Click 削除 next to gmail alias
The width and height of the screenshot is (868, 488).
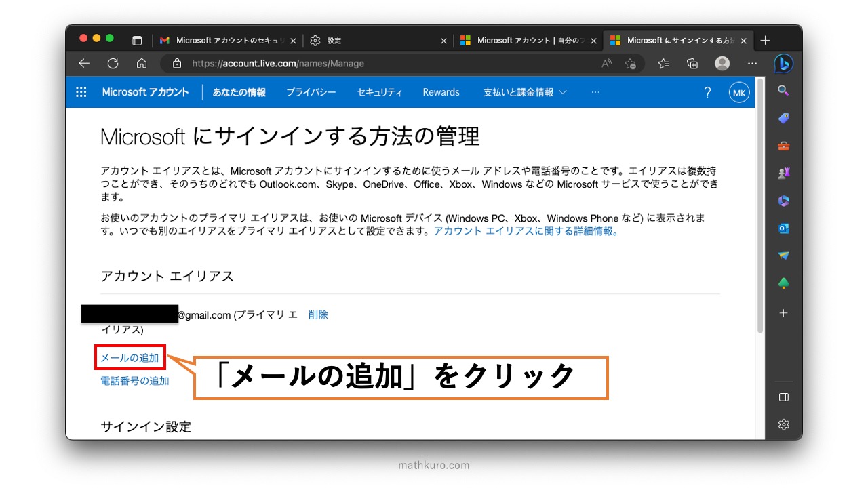(x=318, y=314)
